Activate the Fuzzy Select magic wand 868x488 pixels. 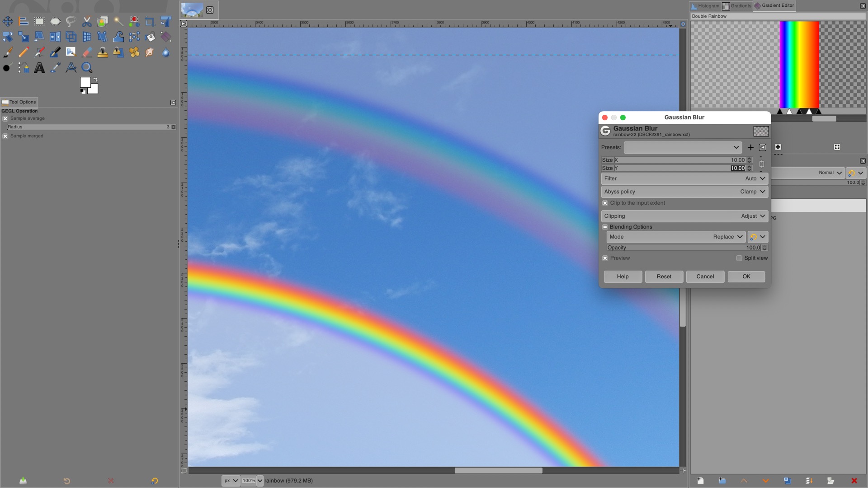click(118, 21)
